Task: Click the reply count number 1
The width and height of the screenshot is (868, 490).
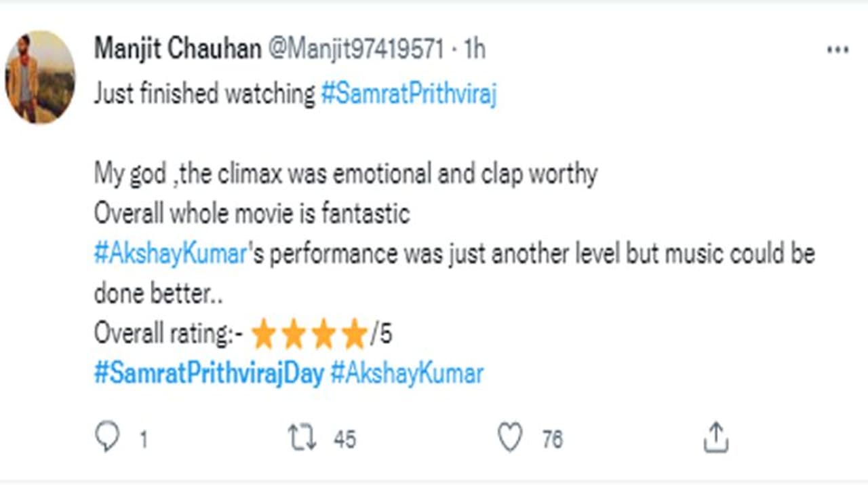Action: [143, 440]
